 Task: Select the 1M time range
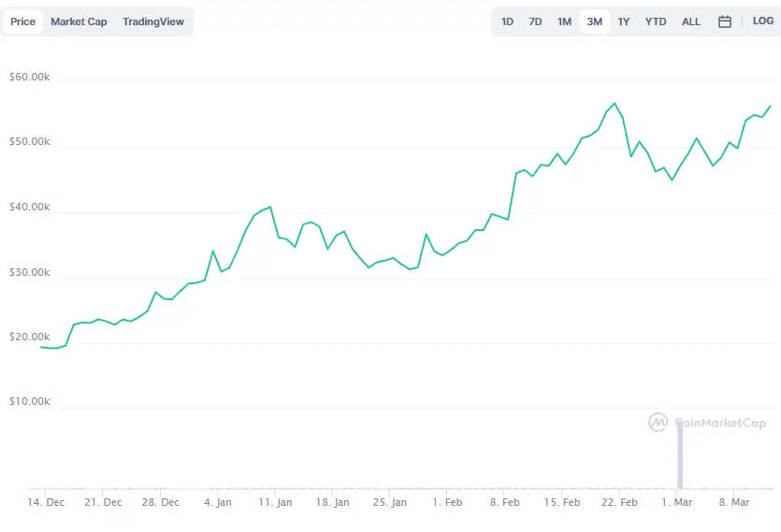pos(564,22)
